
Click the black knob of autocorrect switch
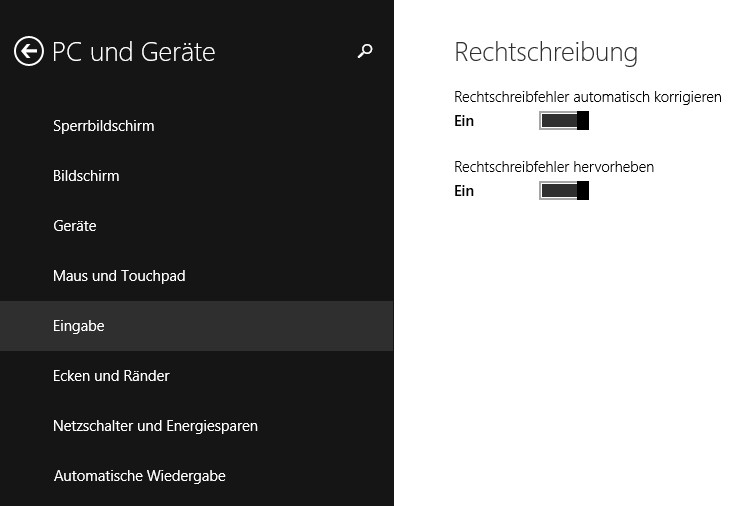(583, 120)
